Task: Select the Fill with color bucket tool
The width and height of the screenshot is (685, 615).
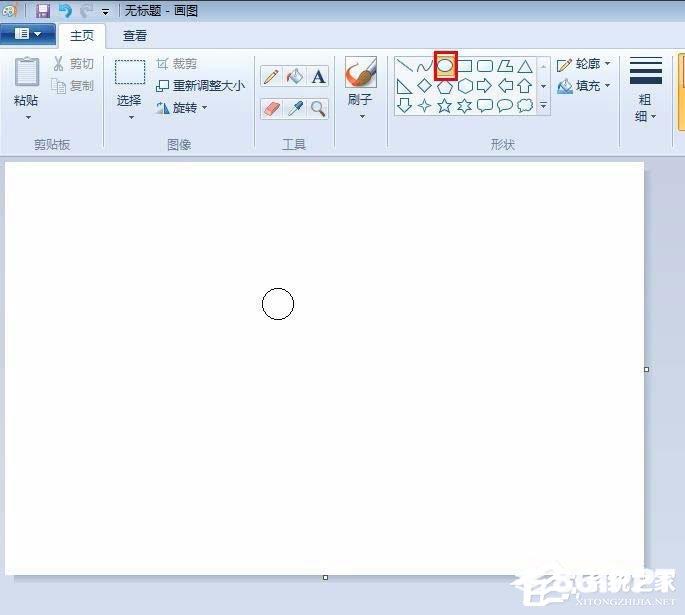Action: pyautogui.click(x=295, y=76)
